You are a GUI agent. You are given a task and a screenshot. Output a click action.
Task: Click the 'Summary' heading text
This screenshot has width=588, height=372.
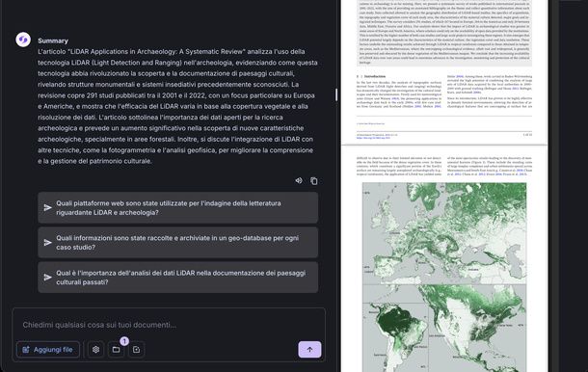click(x=53, y=40)
